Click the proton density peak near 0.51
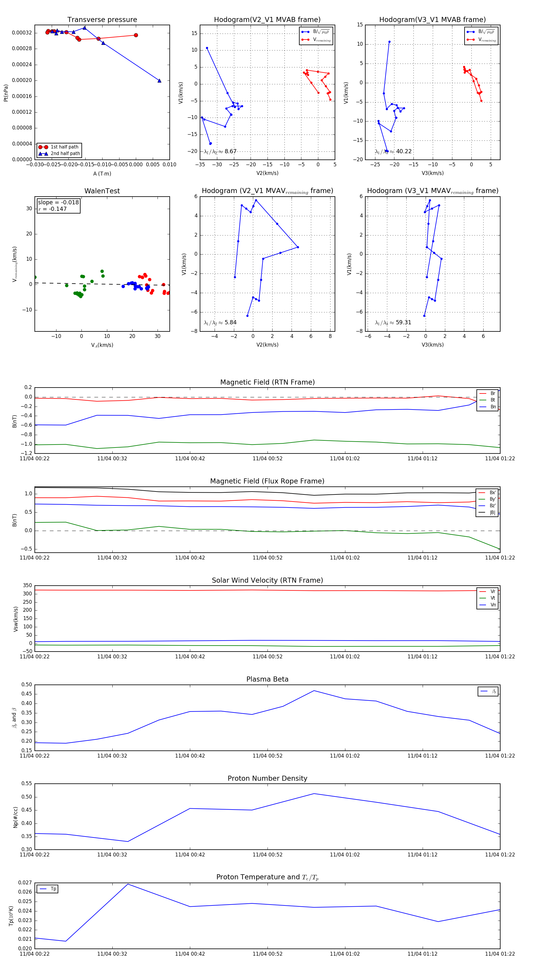The image size is (535, 980). click(x=314, y=794)
